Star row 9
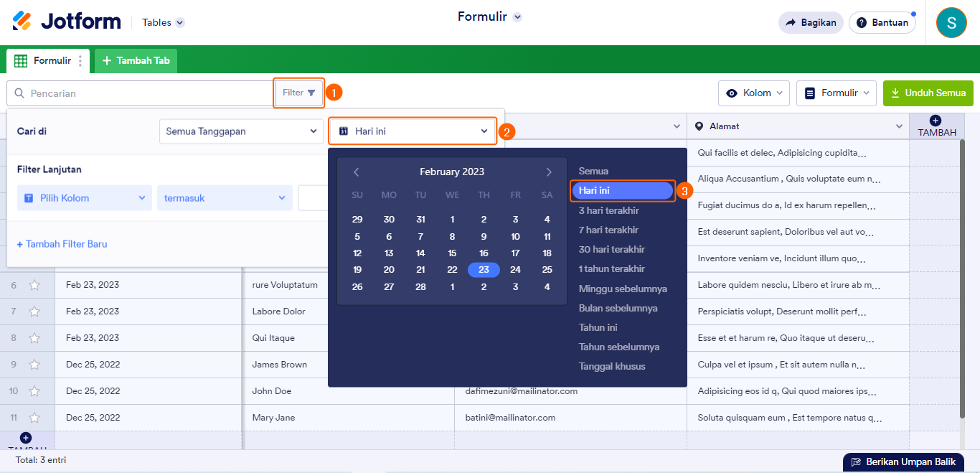This screenshot has width=980, height=473. coord(34,365)
